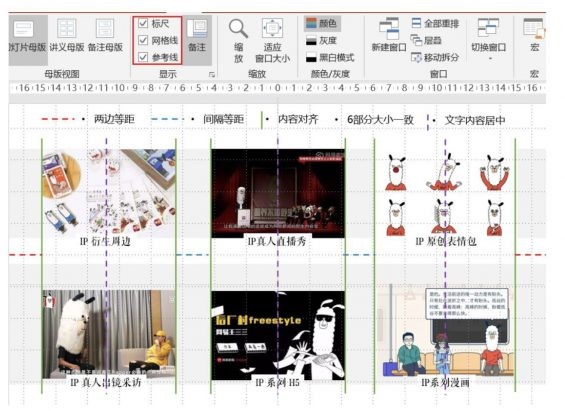
Task: Click 全部重排 arrange all
Action: click(x=435, y=23)
